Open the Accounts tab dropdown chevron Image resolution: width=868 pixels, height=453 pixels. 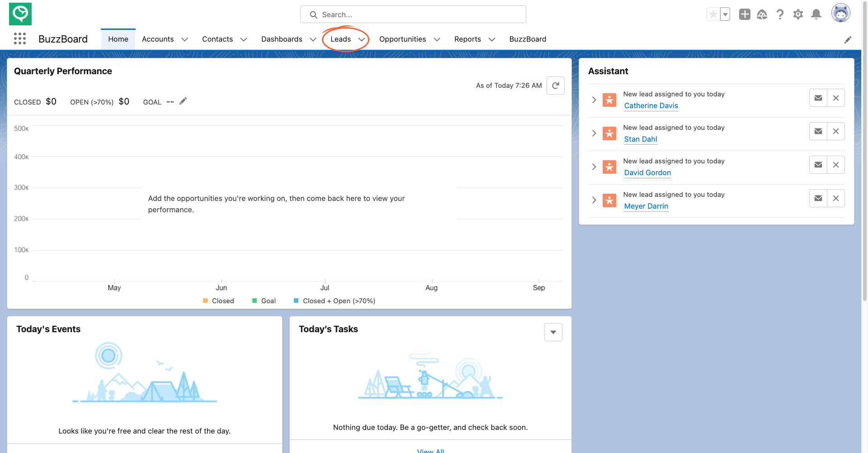[x=184, y=39]
